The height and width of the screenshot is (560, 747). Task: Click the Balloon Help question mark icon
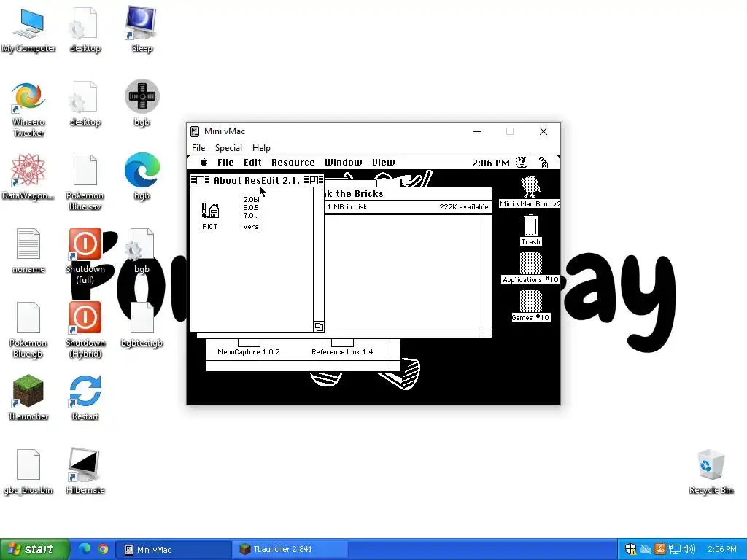coord(522,163)
